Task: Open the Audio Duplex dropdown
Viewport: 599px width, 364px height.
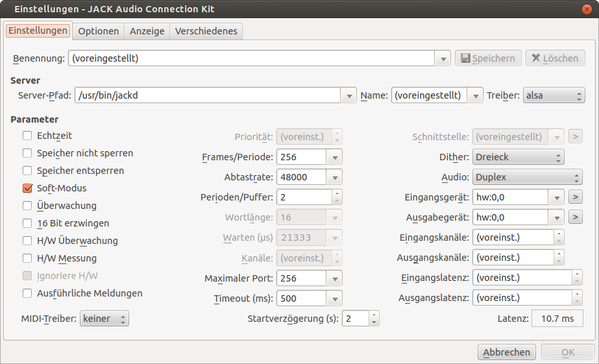Action: (527, 177)
